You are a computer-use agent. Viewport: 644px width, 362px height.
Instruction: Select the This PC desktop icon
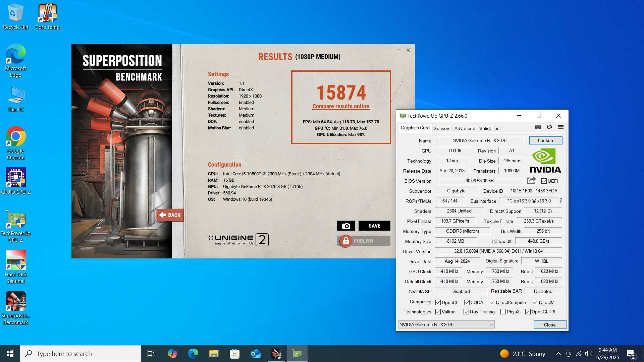[15, 99]
